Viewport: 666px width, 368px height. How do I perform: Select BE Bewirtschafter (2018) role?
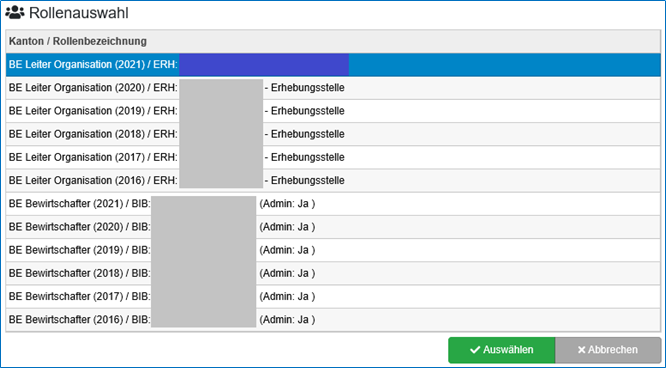333,273
